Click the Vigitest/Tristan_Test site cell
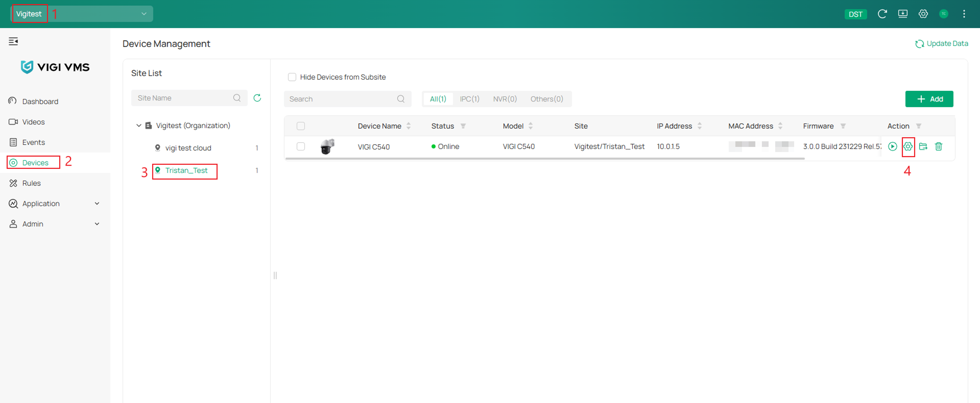The image size is (980, 403). pos(609,146)
